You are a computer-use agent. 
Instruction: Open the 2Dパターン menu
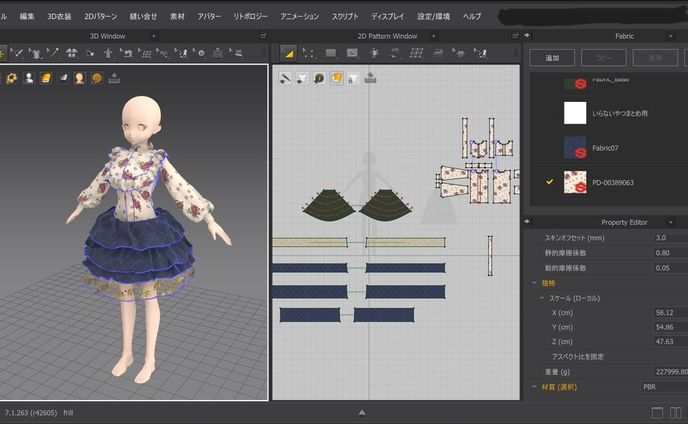point(100,16)
